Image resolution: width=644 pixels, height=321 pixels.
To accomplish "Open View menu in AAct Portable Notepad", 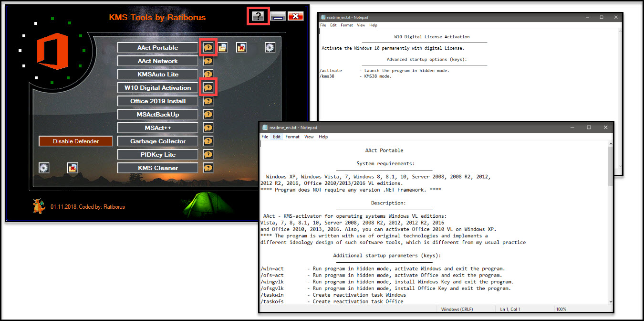I will tap(309, 137).
